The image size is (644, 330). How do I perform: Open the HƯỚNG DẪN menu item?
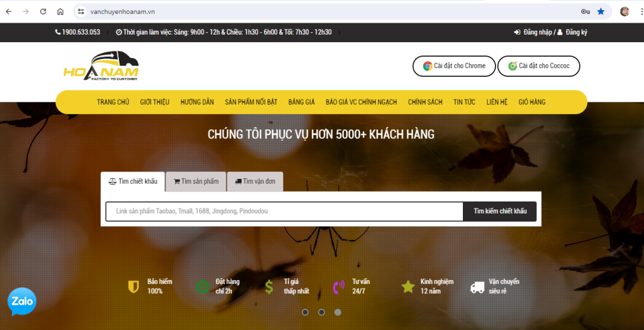tap(197, 102)
